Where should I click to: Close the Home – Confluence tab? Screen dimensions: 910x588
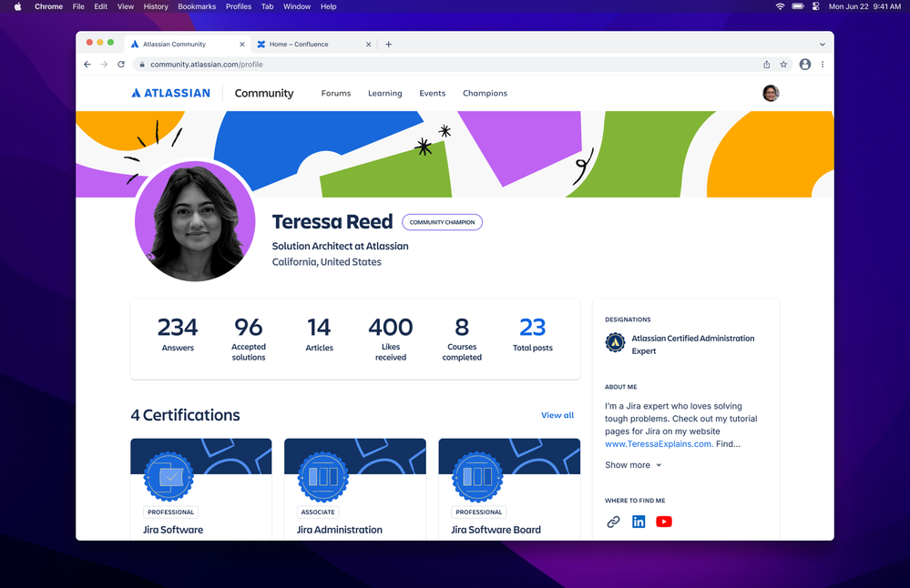click(368, 44)
